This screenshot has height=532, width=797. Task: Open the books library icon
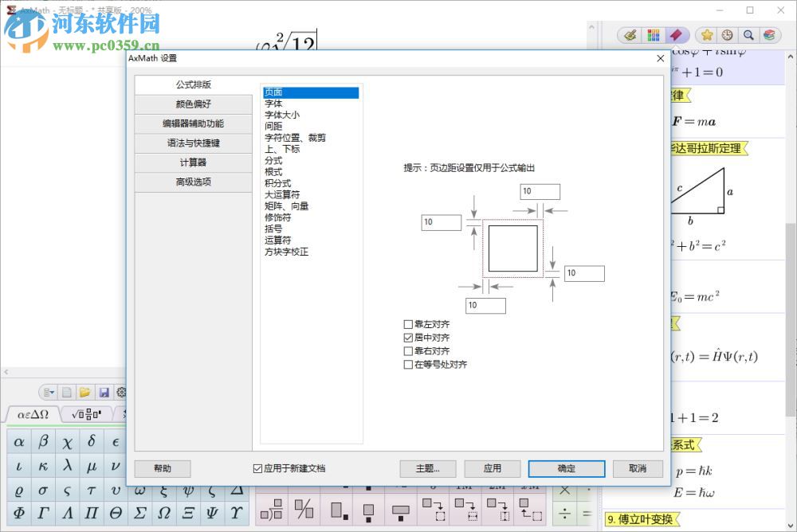coord(771,35)
